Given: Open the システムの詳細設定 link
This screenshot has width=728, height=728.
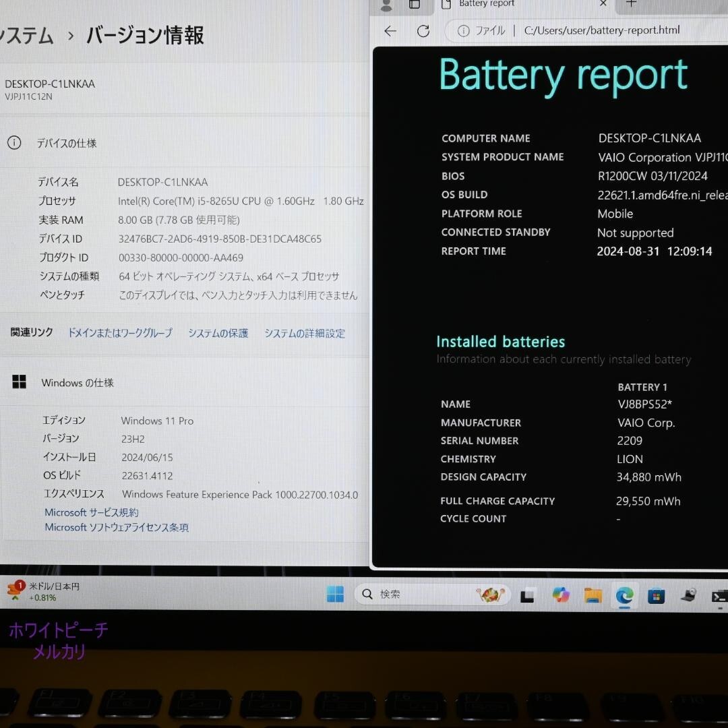Looking at the screenshot, I should 305,334.
